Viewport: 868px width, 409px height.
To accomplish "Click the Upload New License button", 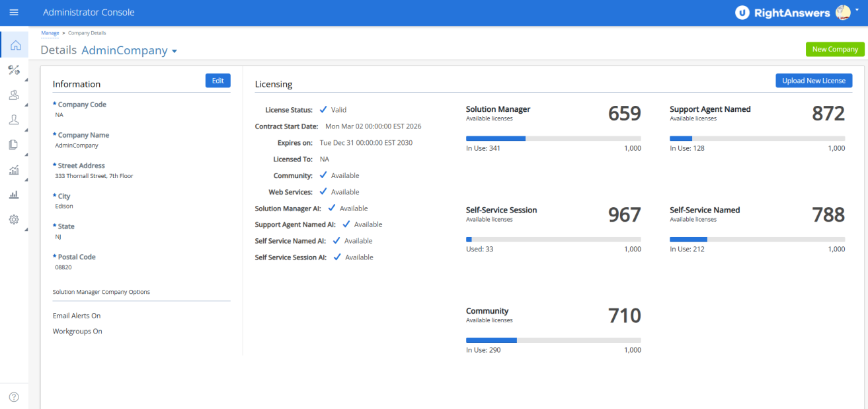I will [x=813, y=81].
